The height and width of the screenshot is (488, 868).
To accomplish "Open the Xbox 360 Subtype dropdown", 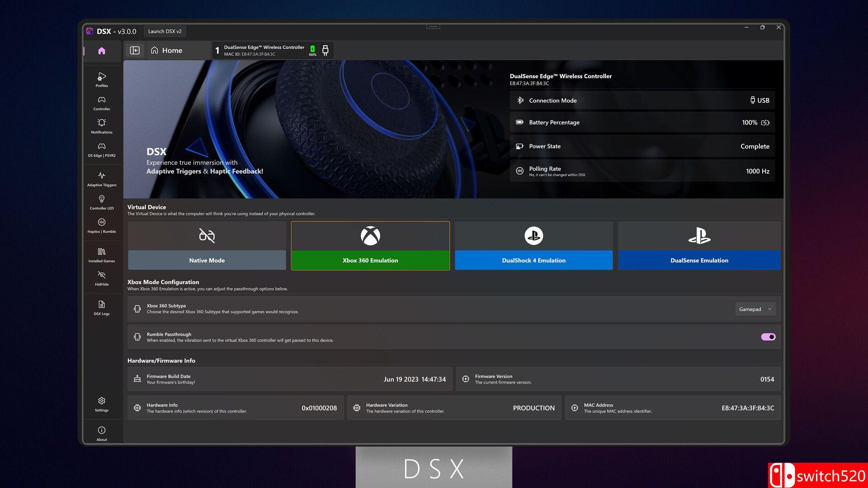I will [x=755, y=309].
